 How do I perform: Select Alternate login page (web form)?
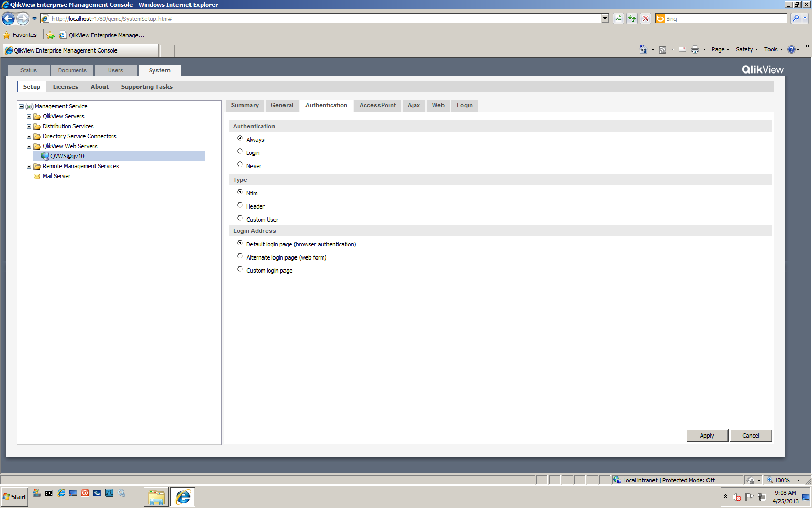click(240, 256)
